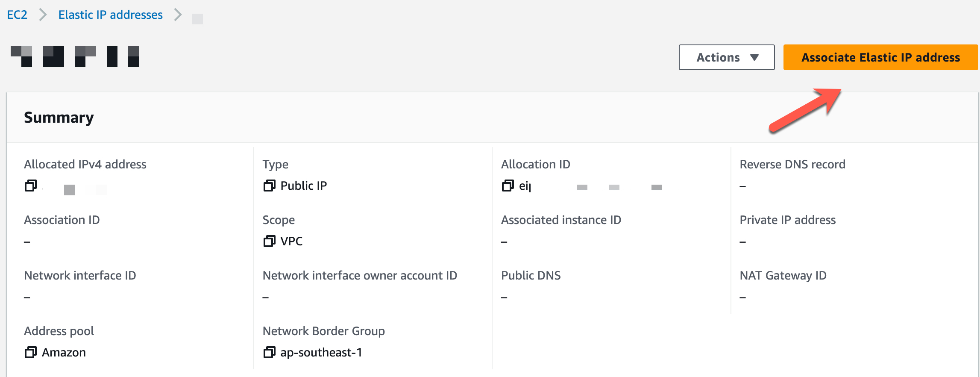Click the blurred page title
This screenshot has height=377, width=980.
pos(75,56)
